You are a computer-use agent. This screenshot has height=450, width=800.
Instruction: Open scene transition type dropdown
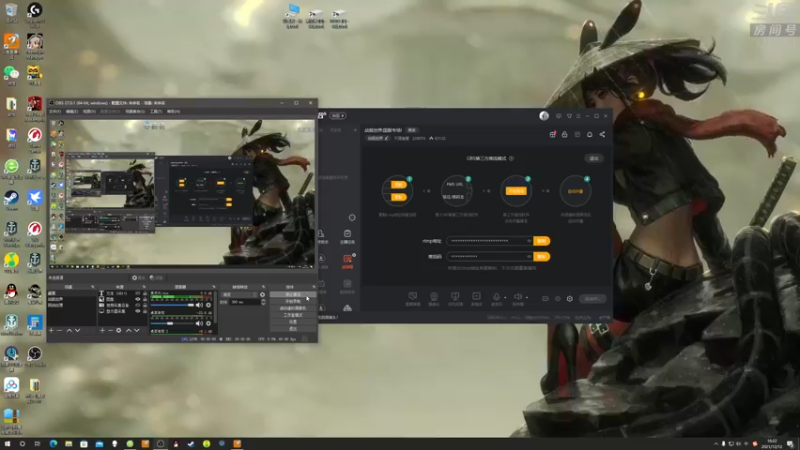[x=239, y=294]
